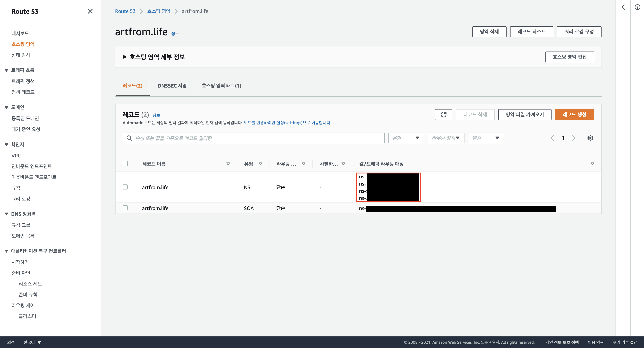Open table preferences gear icon
The image size is (644, 348).
[590, 138]
